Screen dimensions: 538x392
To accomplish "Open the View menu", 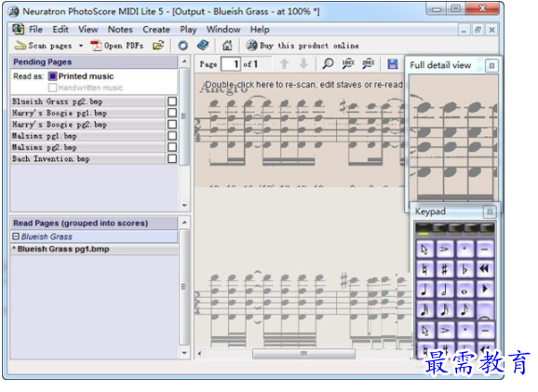I will (88, 30).
